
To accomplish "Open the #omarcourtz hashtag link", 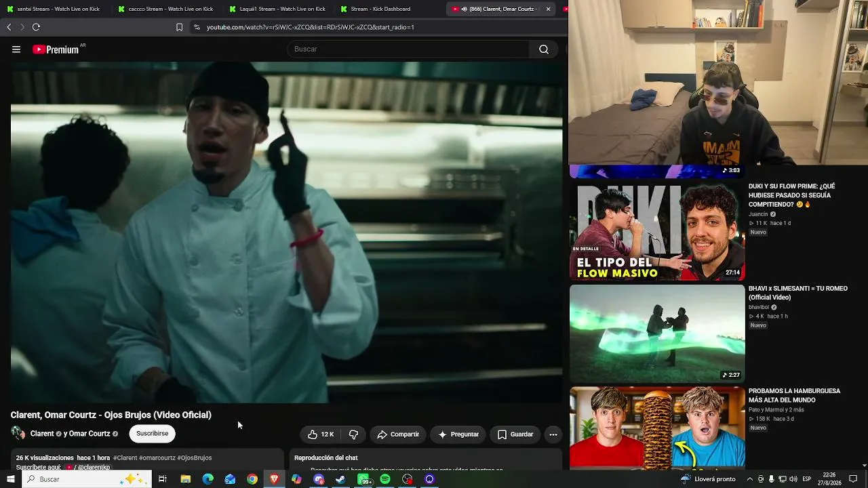I will click(157, 458).
